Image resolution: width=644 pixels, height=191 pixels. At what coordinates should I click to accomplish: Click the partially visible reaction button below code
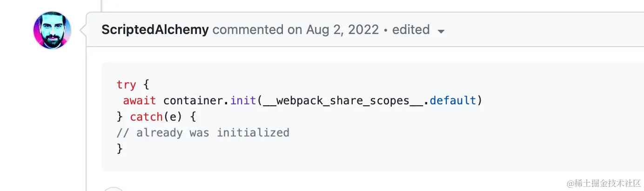114,189
